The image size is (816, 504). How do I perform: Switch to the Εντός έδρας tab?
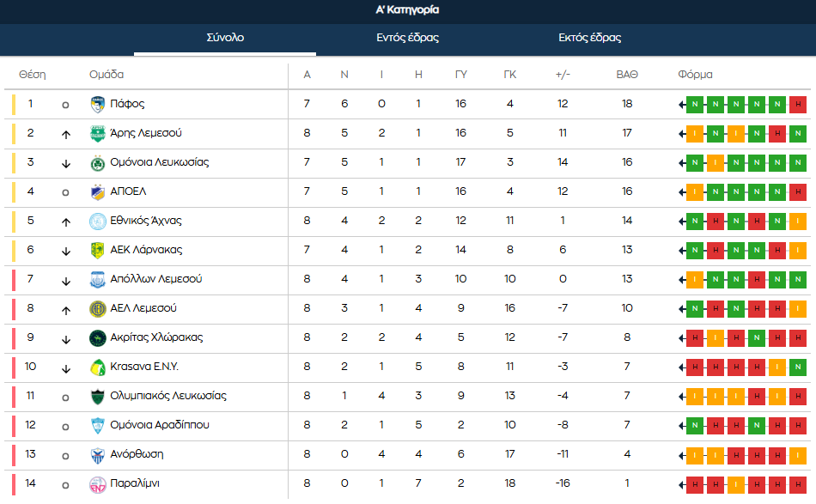coord(407,38)
